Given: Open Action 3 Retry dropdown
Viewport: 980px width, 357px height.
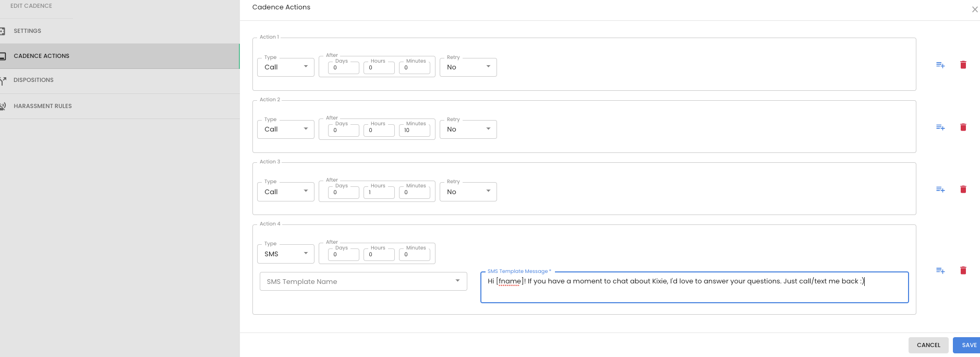Looking at the screenshot, I should [x=468, y=192].
